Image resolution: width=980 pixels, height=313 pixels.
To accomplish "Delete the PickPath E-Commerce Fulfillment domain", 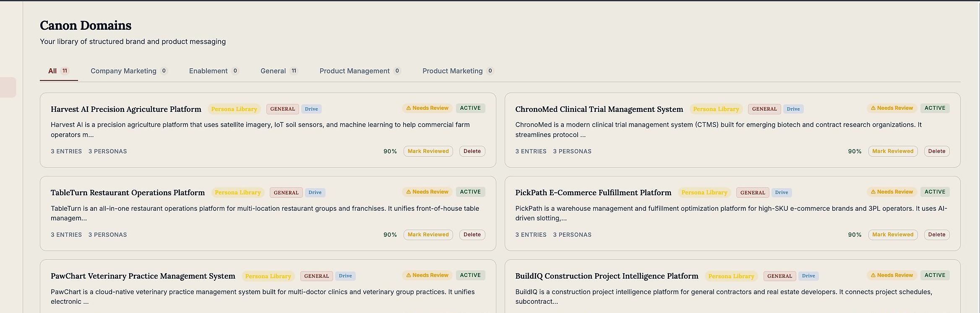I will pos(937,235).
